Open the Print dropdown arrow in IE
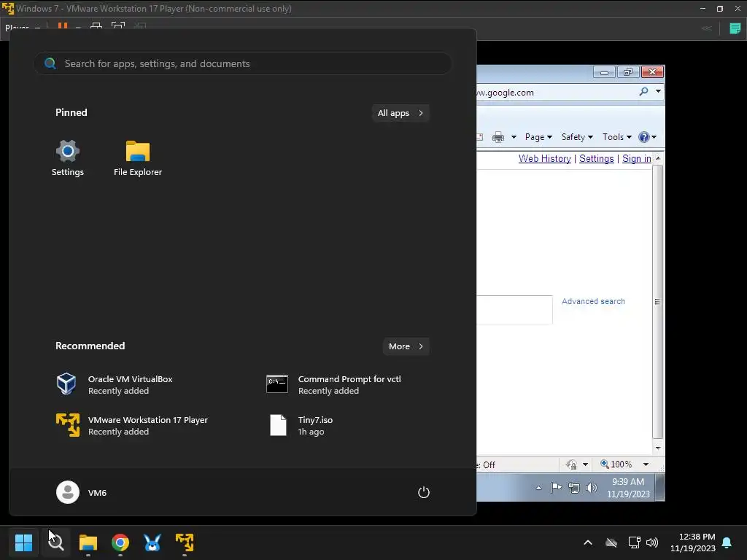This screenshot has height=560, width=747. 514,137
